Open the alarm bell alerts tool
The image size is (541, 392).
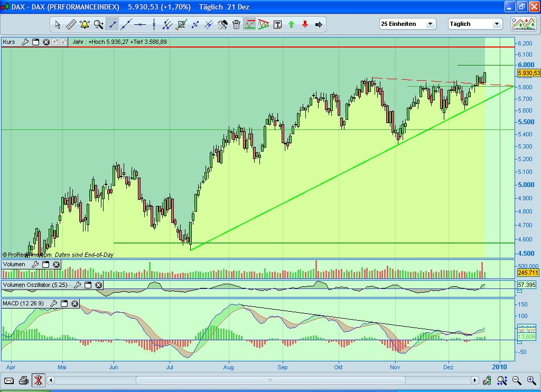pyautogui.click(x=85, y=24)
